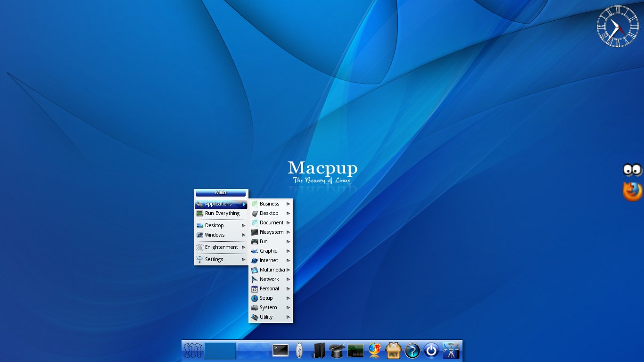Click the Graphic category icon
Screen dimensions: 644x362
click(255, 251)
